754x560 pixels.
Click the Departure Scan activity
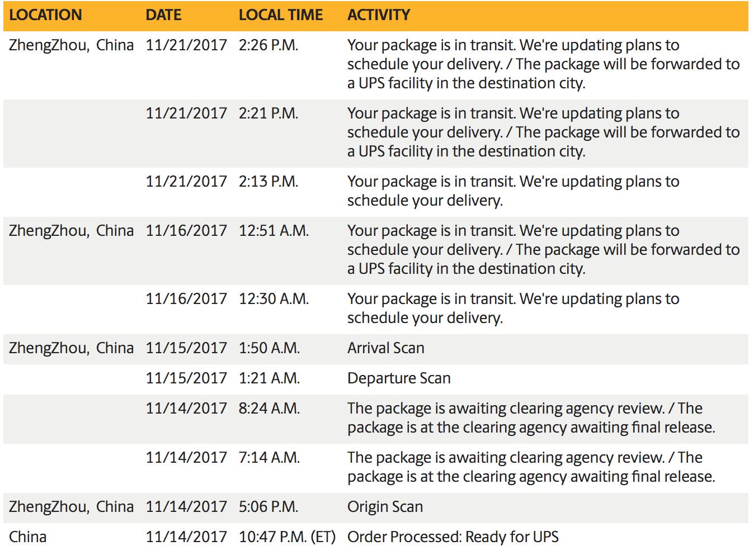point(399,378)
